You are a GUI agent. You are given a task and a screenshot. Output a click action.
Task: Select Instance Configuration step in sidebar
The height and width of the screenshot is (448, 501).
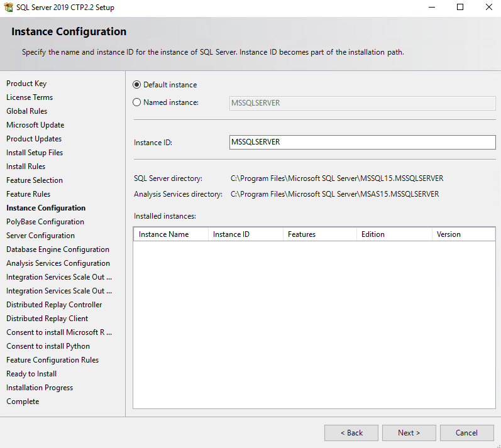tap(46, 208)
